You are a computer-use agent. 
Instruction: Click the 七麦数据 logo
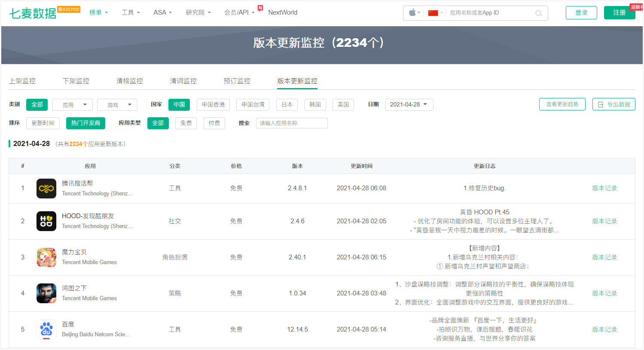pyautogui.click(x=33, y=13)
